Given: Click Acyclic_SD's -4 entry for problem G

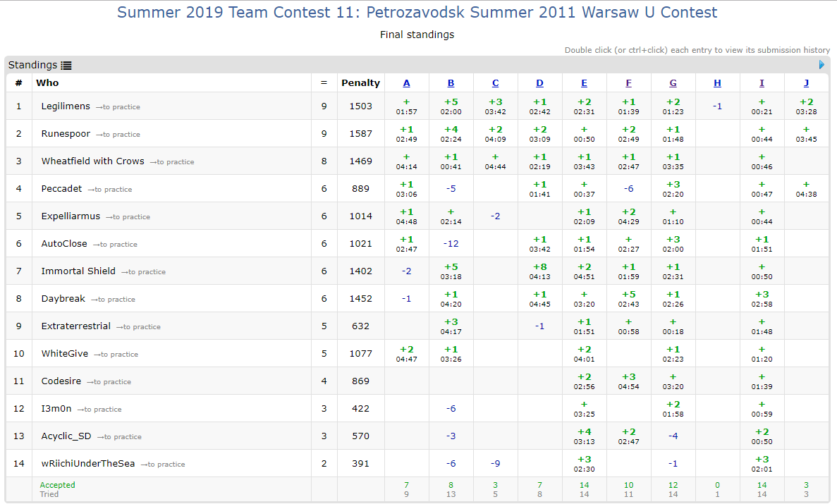Looking at the screenshot, I should tap(673, 436).
